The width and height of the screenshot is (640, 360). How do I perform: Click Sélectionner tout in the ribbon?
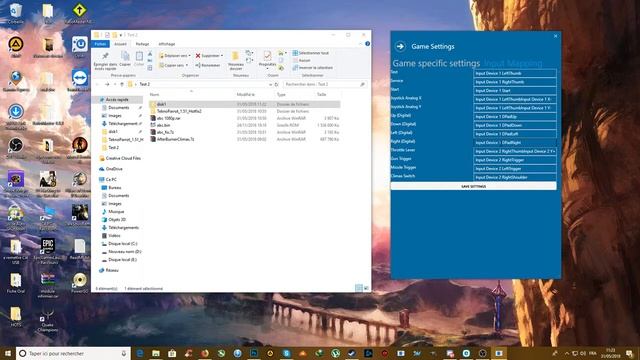pyautogui.click(x=311, y=53)
